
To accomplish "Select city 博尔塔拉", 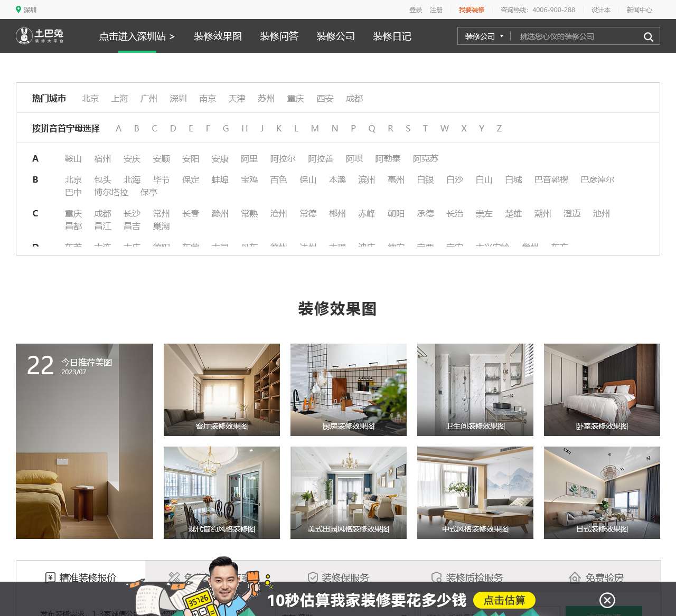I will click(x=111, y=192).
